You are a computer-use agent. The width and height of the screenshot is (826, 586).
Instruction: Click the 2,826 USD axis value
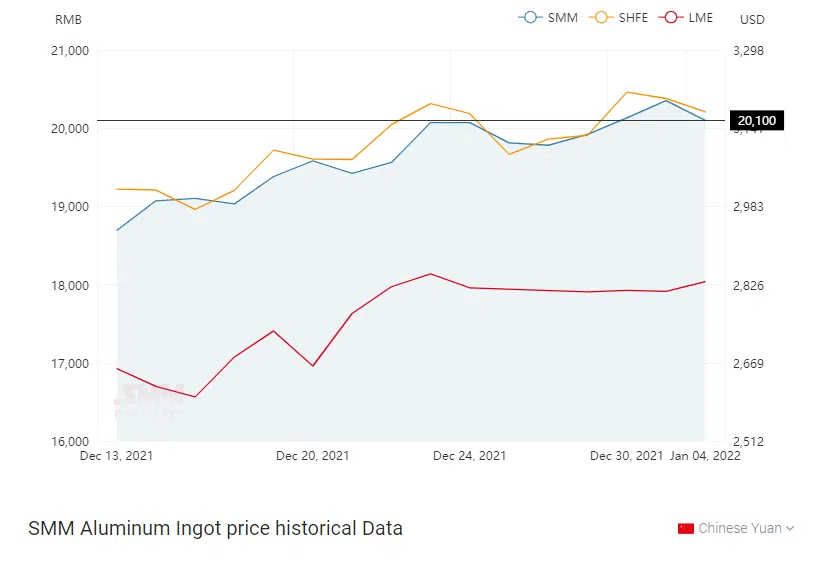748,286
